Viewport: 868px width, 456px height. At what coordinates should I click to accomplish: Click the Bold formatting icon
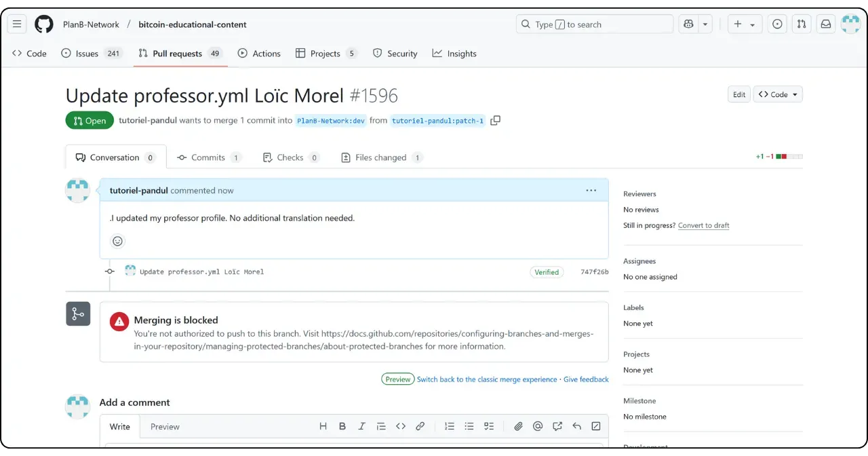click(342, 426)
